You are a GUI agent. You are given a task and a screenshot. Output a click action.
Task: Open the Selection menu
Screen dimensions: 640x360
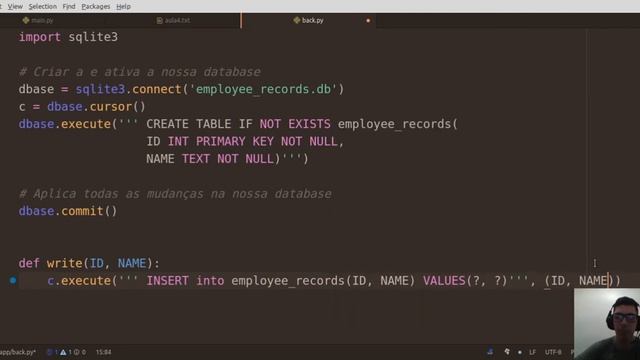42,7
